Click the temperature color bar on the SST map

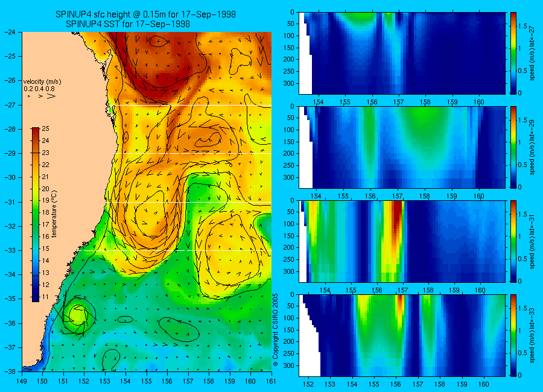click(36, 215)
